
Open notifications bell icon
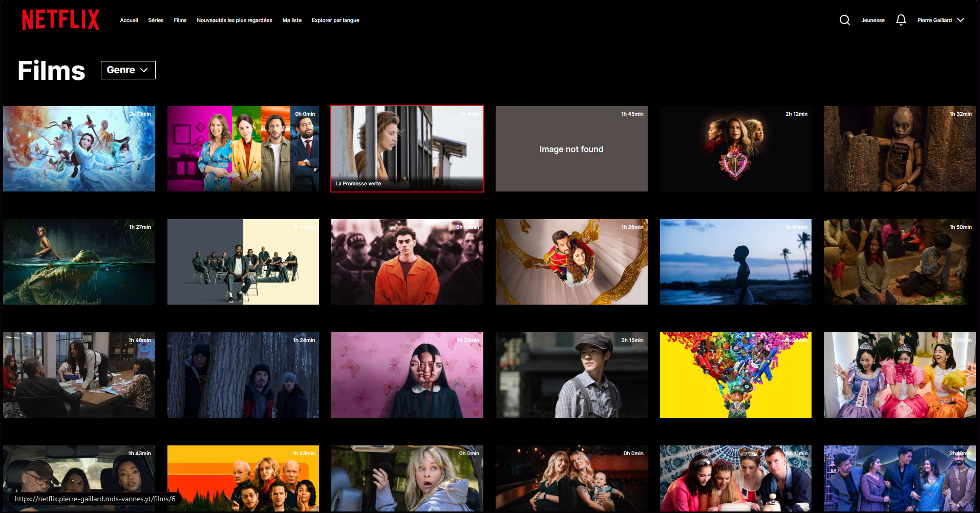click(901, 20)
